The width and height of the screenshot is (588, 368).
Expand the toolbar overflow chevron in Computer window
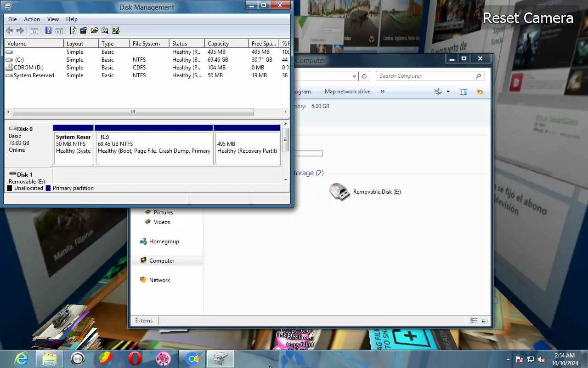[x=382, y=92]
